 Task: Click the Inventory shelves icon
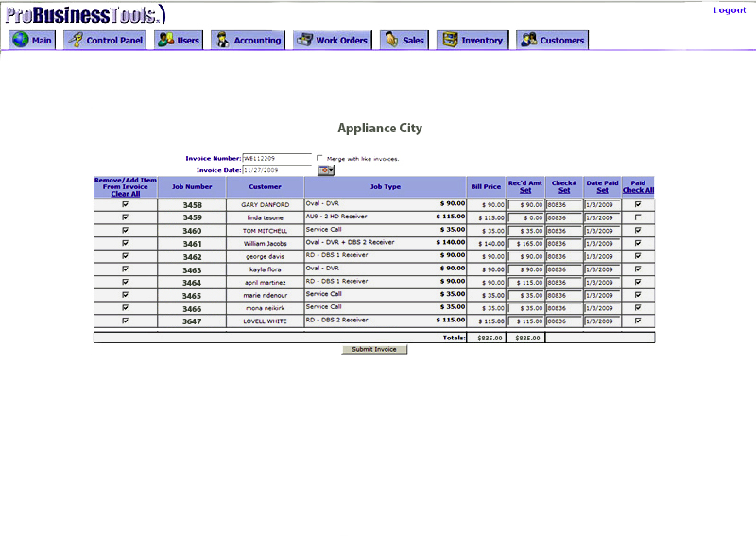pyautogui.click(x=451, y=40)
